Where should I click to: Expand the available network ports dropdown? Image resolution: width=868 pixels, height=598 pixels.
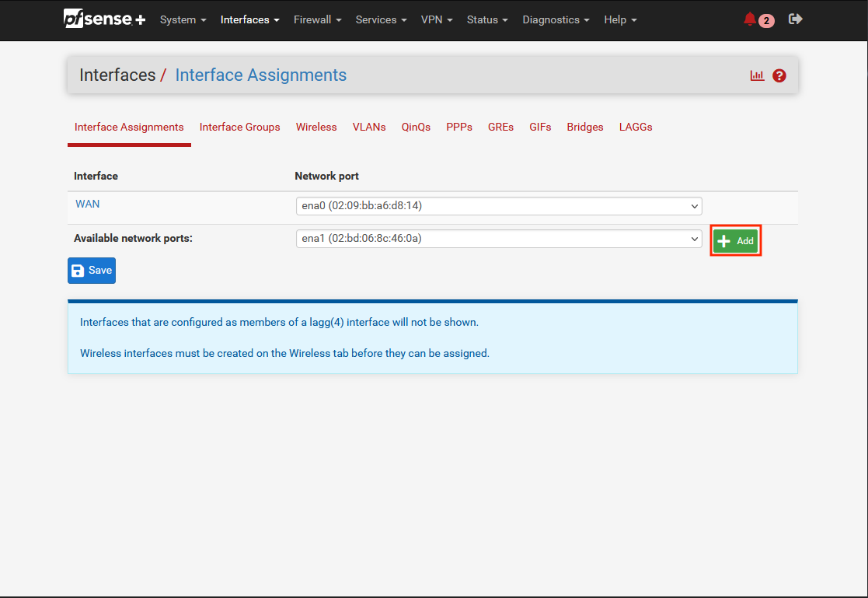[498, 239]
